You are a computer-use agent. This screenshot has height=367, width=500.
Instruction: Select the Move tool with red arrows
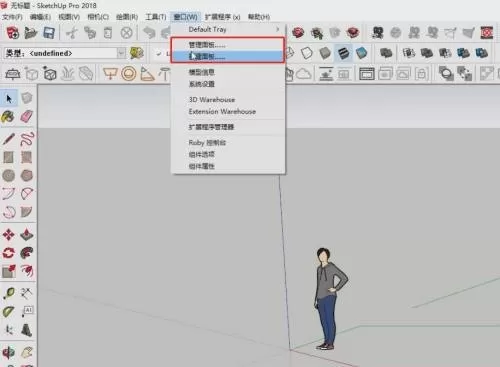coord(9,235)
